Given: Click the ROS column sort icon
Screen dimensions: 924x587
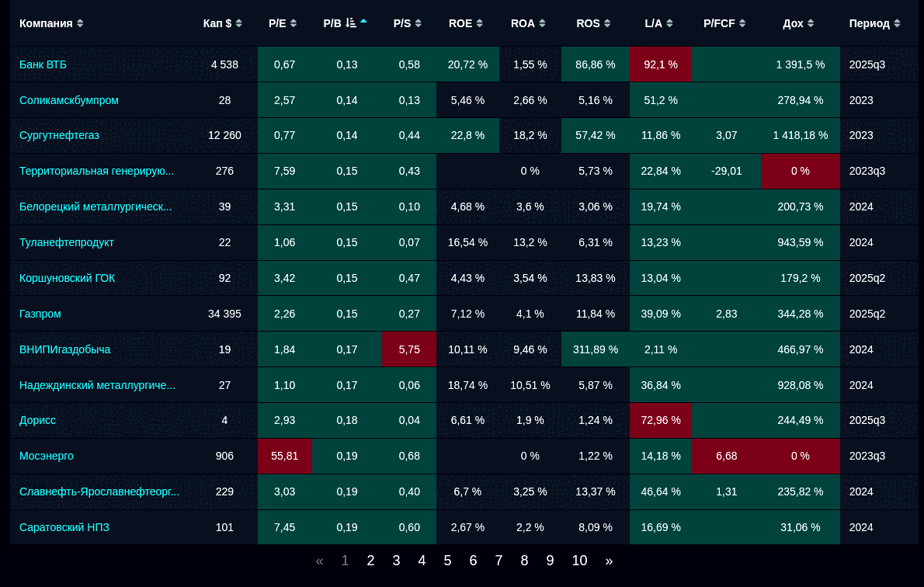Looking at the screenshot, I should (607, 23).
